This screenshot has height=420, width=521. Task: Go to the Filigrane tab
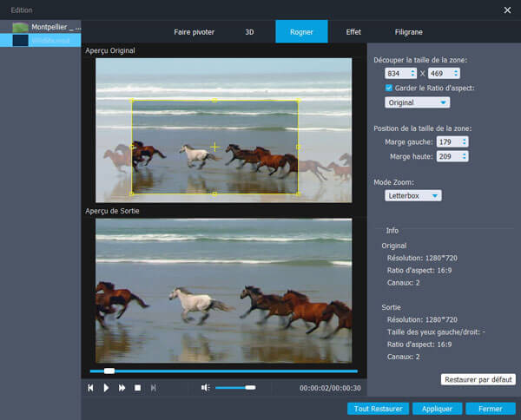tap(409, 31)
